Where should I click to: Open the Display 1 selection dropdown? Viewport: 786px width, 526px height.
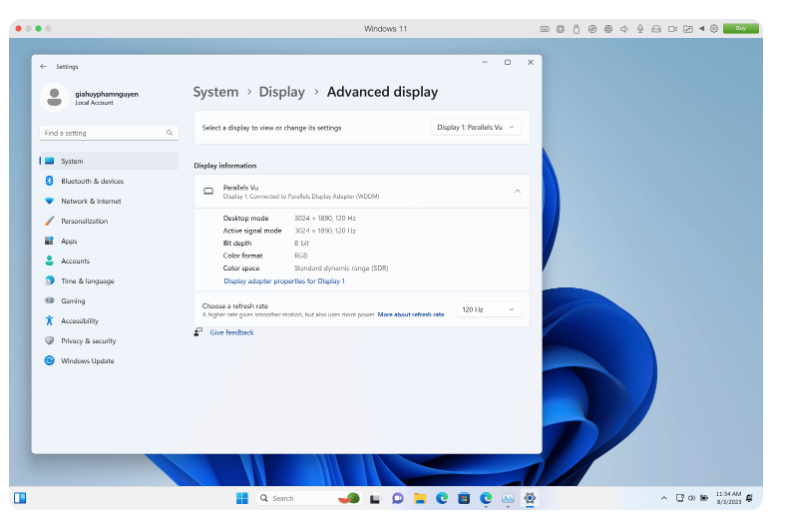(x=476, y=127)
